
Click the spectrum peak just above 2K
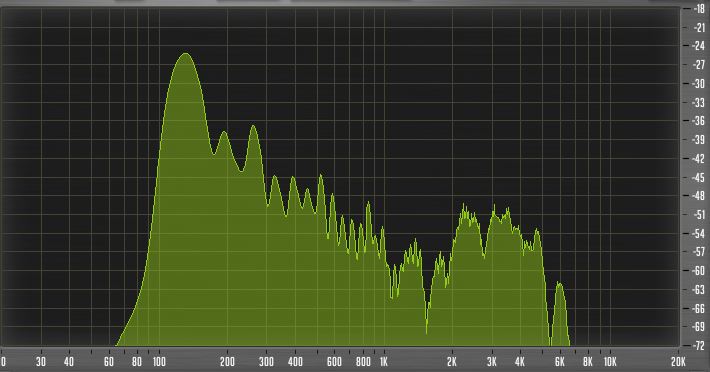point(465,207)
